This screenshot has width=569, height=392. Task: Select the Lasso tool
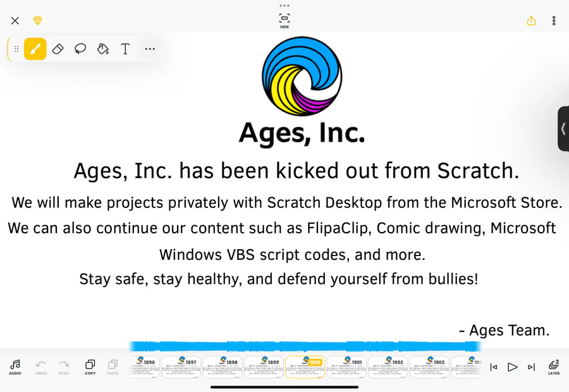coord(80,49)
